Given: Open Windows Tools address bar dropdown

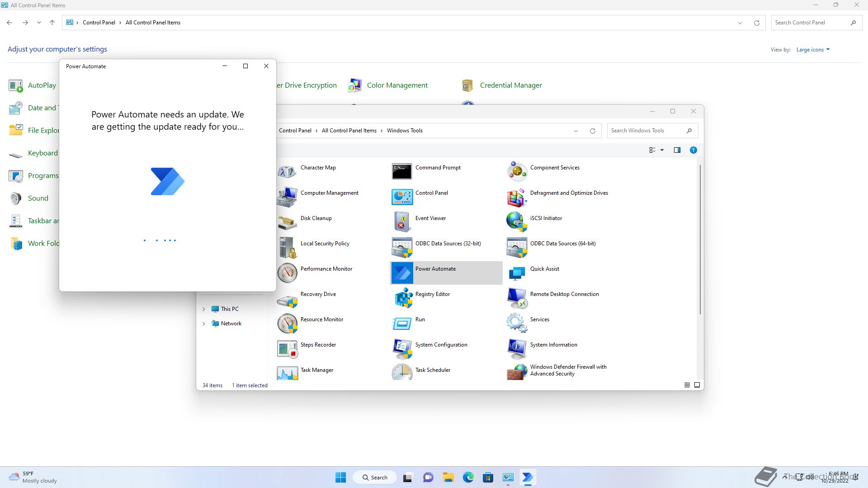Looking at the screenshot, I should click(x=576, y=131).
